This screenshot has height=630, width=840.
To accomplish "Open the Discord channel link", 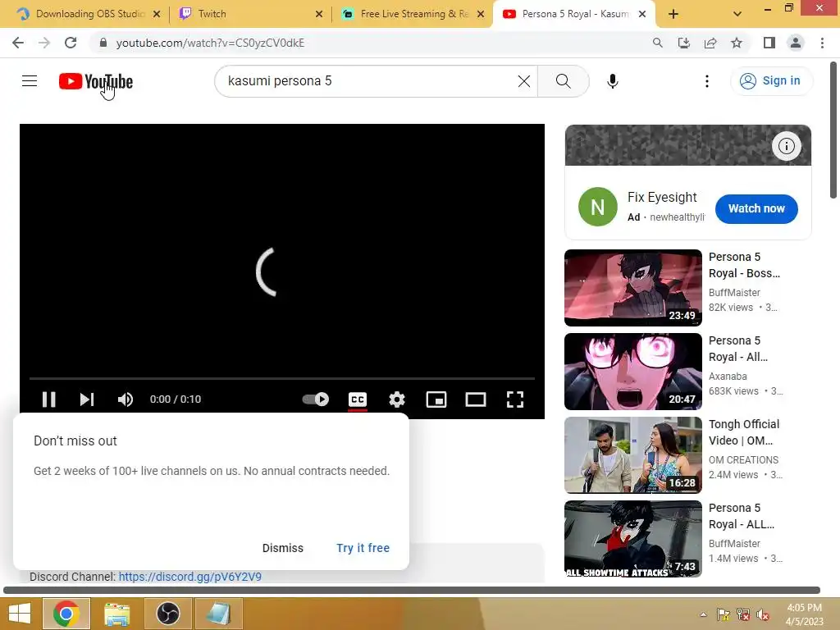I will tap(190, 577).
